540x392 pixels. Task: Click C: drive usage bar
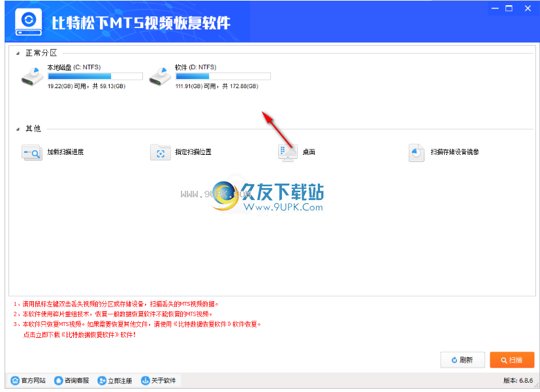(95, 76)
